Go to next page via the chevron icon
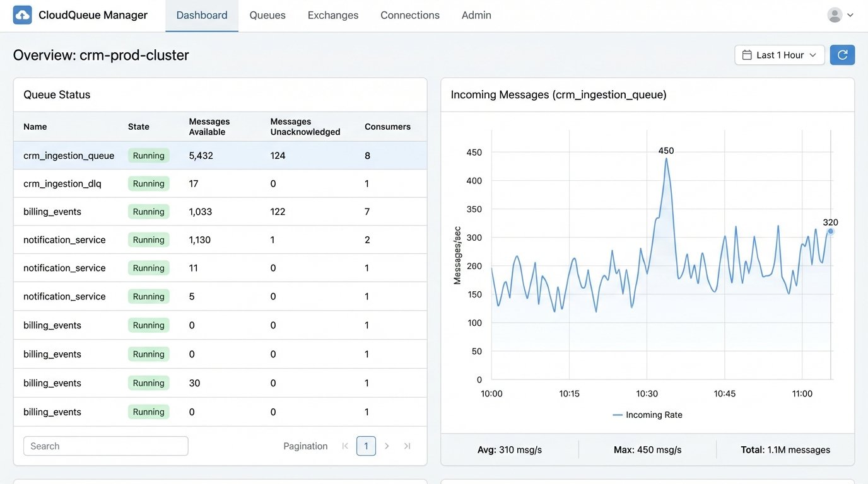The image size is (868, 484). click(x=387, y=446)
